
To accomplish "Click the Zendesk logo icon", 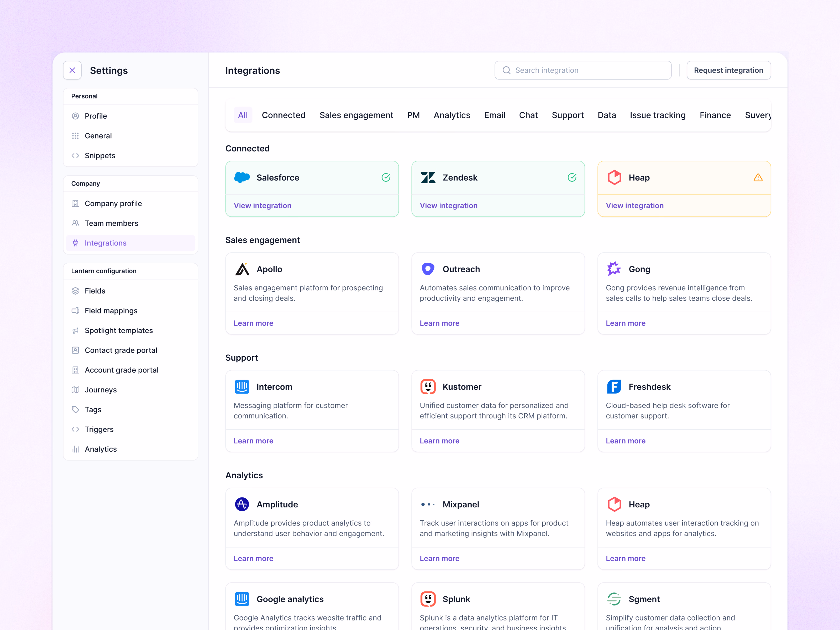I will coord(428,177).
